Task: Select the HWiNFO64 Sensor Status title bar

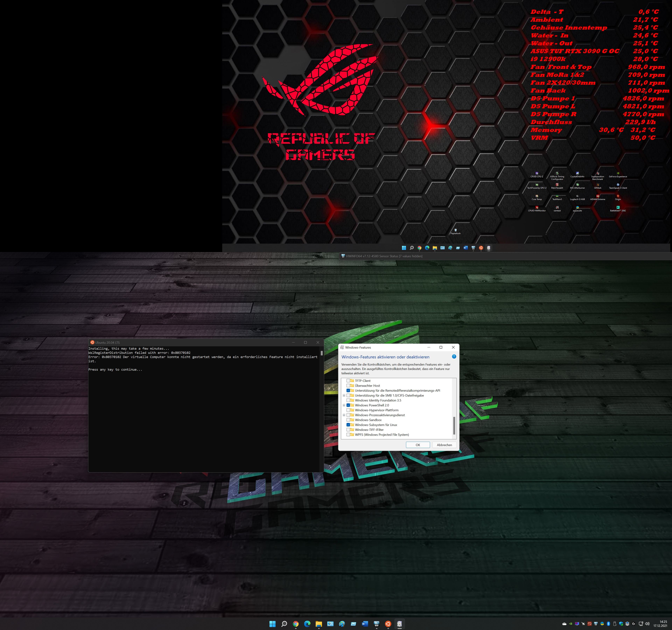Action: 505,256
